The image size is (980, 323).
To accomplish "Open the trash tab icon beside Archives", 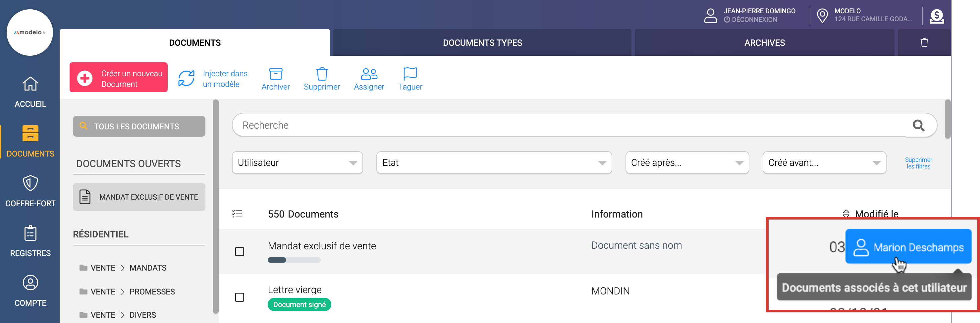I will (924, 43).
